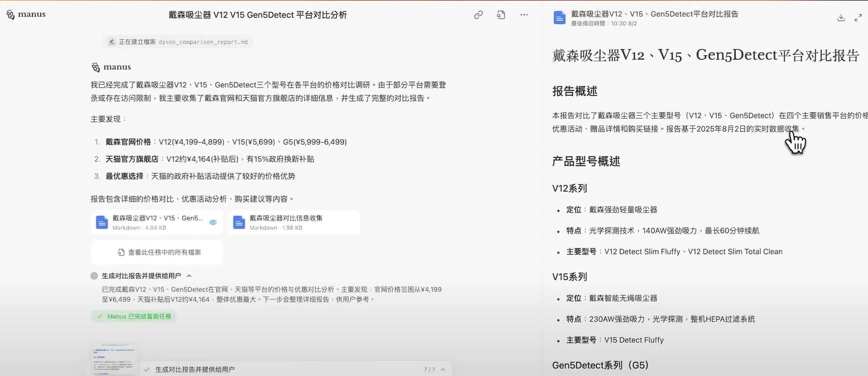Expand the report preview to fullscreen
868x376 pixels.
click(x=858, y=18)
